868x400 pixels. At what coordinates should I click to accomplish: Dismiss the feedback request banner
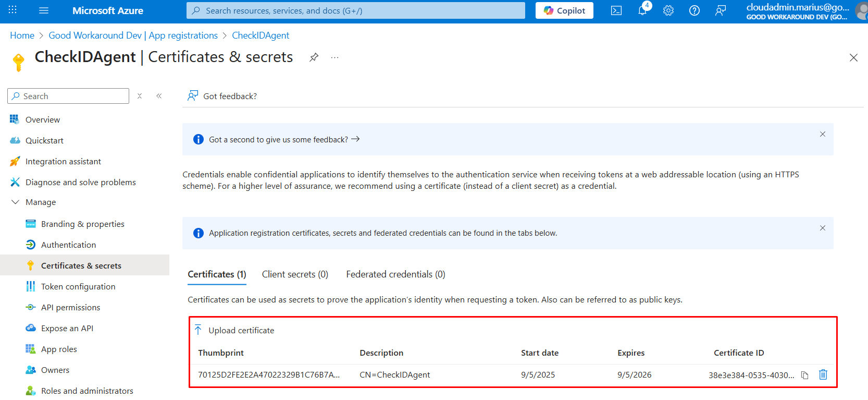(x=823, y=134)
